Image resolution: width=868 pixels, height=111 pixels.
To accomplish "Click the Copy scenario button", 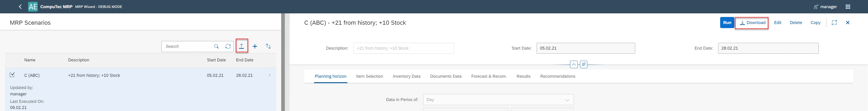I will coord(815,23).
